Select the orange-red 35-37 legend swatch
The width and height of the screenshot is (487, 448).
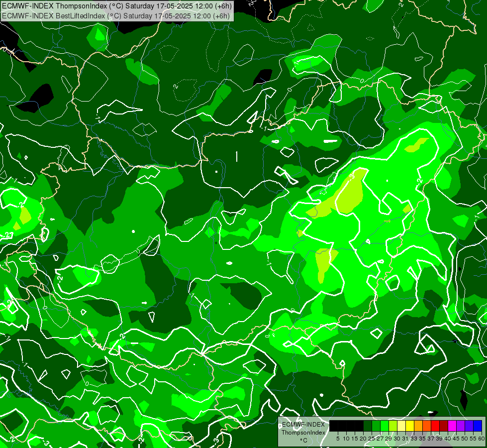[427, 426]
